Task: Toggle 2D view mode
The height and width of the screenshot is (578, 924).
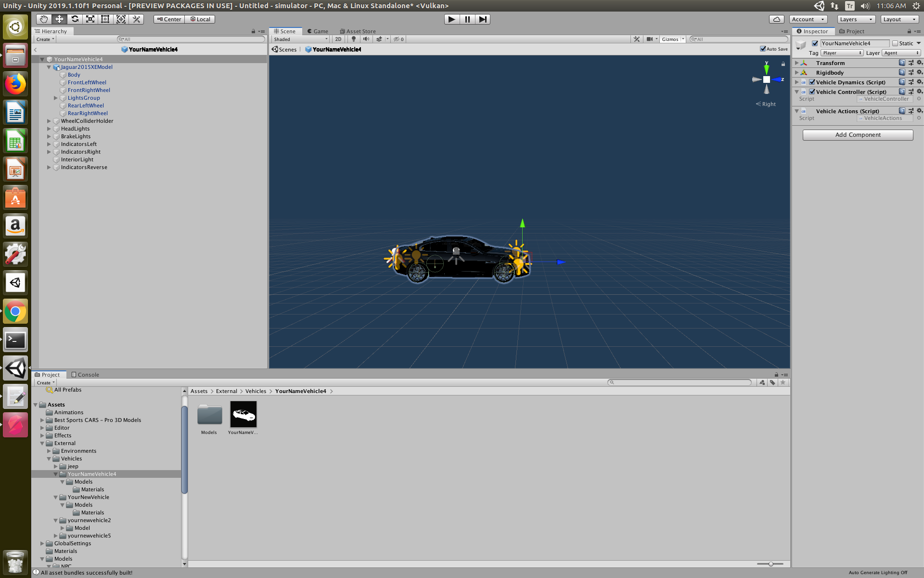Action: click(x=338, y=39)
